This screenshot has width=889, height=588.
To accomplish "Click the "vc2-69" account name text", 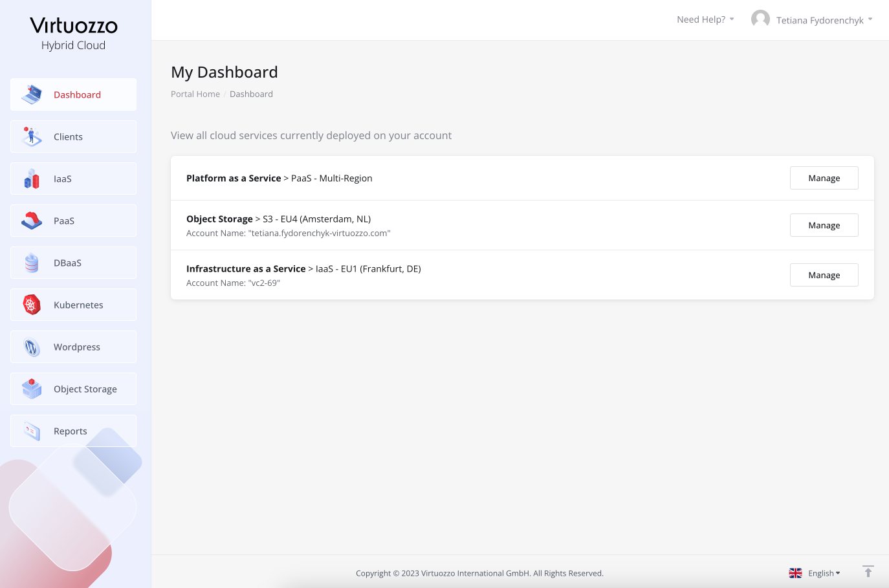I will [264, 283].
